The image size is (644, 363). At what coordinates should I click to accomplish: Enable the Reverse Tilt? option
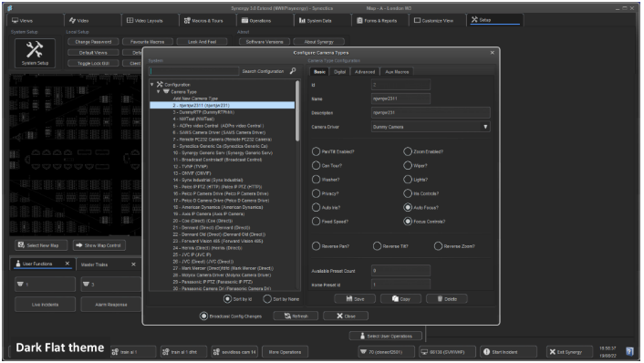(377, 246)
